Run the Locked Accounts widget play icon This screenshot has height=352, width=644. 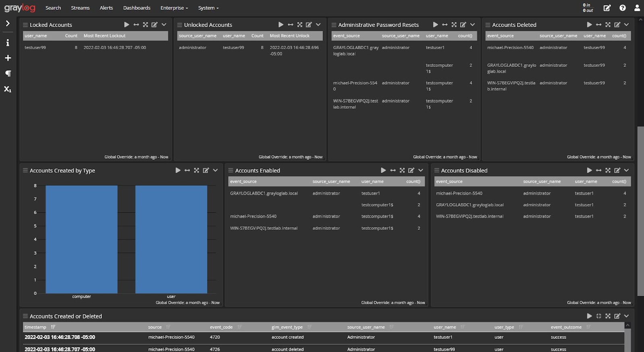pos(127,25)
